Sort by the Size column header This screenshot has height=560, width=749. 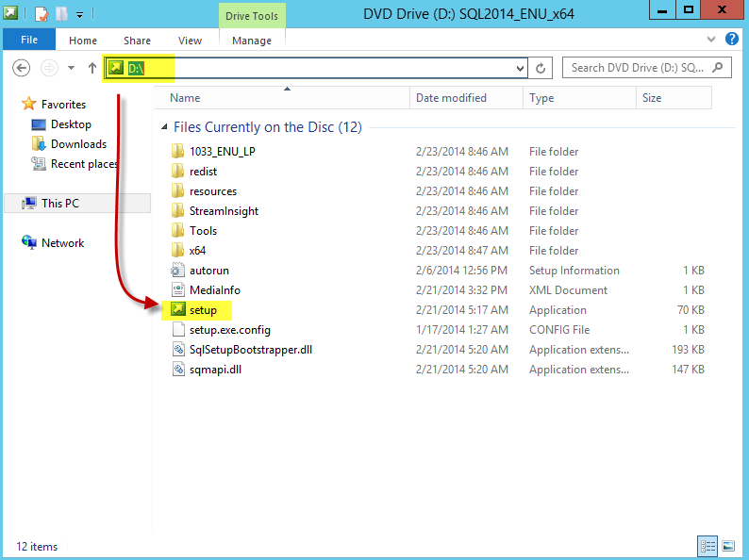[x=674, y=97]
